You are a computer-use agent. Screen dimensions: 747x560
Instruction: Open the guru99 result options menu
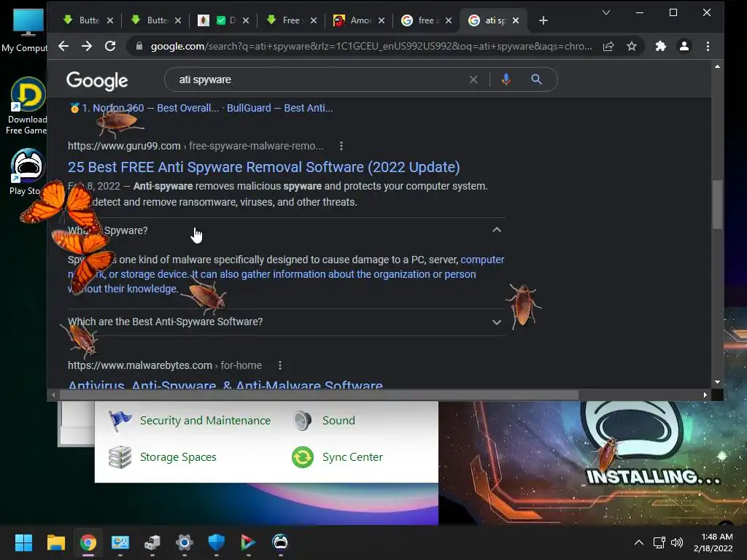341,146
